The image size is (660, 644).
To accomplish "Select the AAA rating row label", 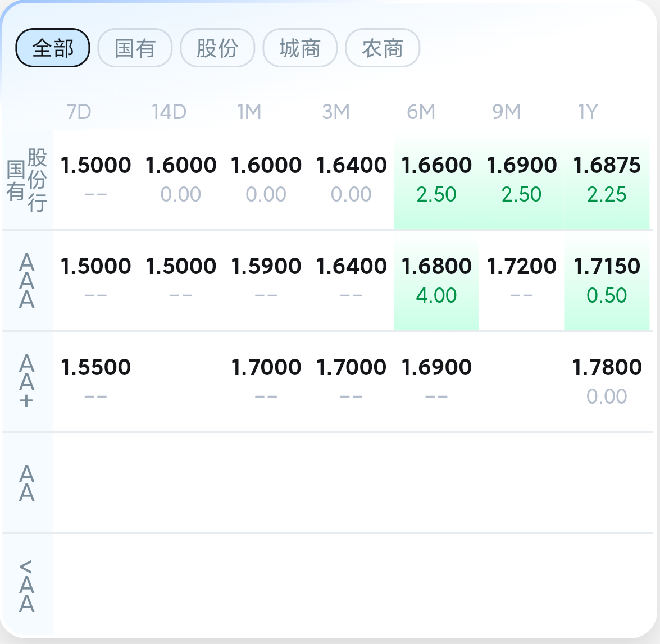I will pos(27,281).
